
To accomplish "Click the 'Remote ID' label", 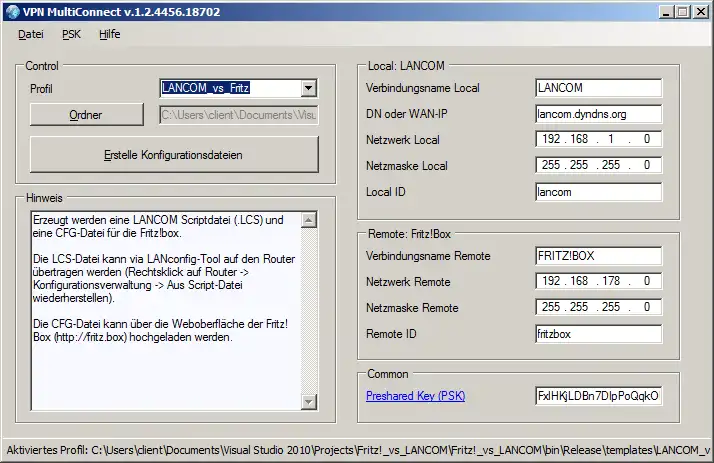I will point(391,334).
